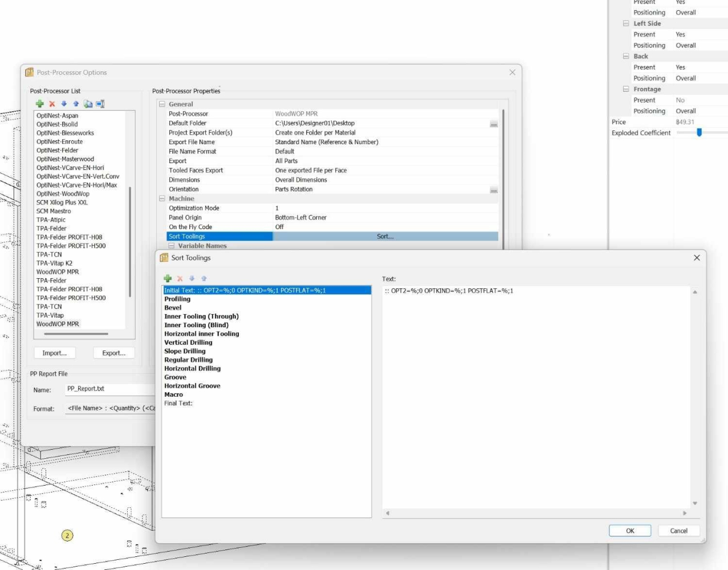Move post-processor up with blue up arrow
The height and width of the screenshot is (570, 728).
click(76, 104)
